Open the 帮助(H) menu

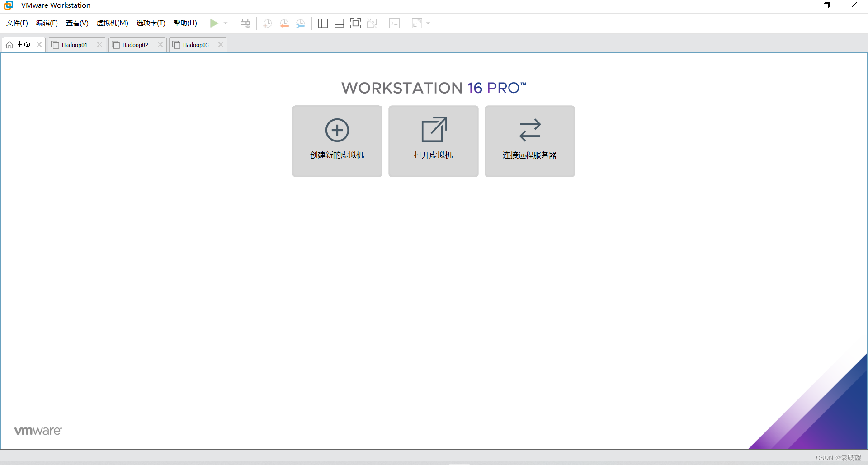click(185, 23)
